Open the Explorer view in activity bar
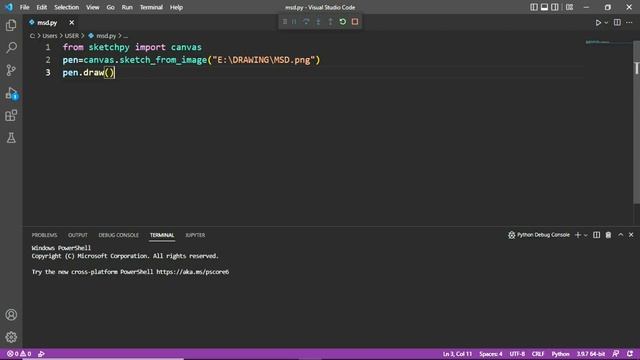 coord(11,25)
